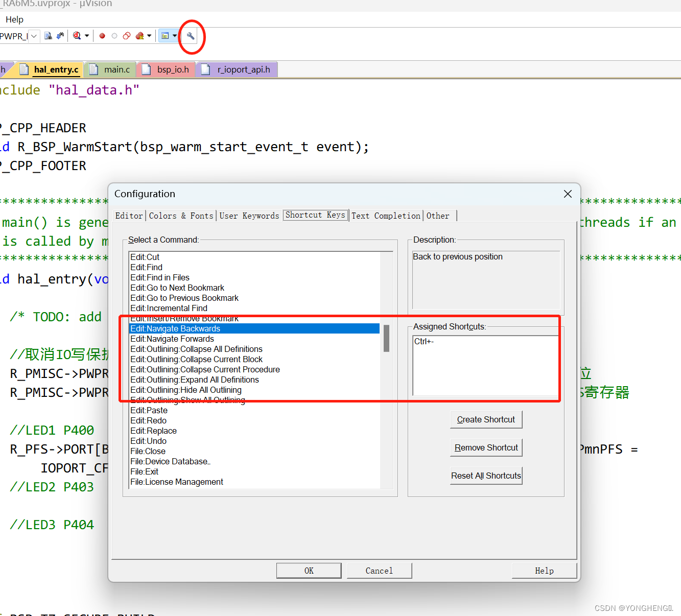681x616 pixels.
Task: Open the Text Completion tab
Action: pos(386,216)
